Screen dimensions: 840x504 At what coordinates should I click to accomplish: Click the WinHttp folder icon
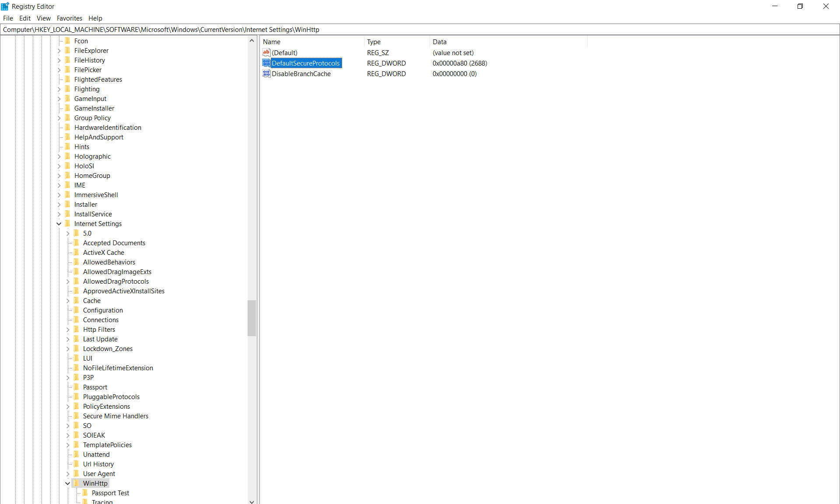coord(76,483)
